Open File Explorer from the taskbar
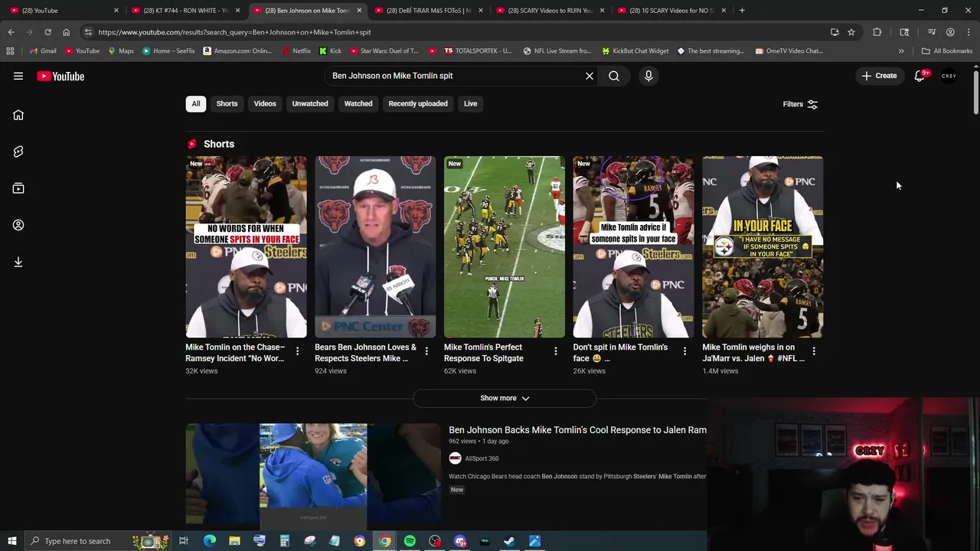 click(234, 541)
